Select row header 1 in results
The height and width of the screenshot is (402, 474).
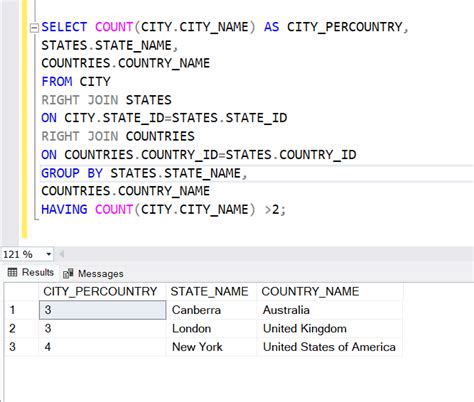coord(21,310)
